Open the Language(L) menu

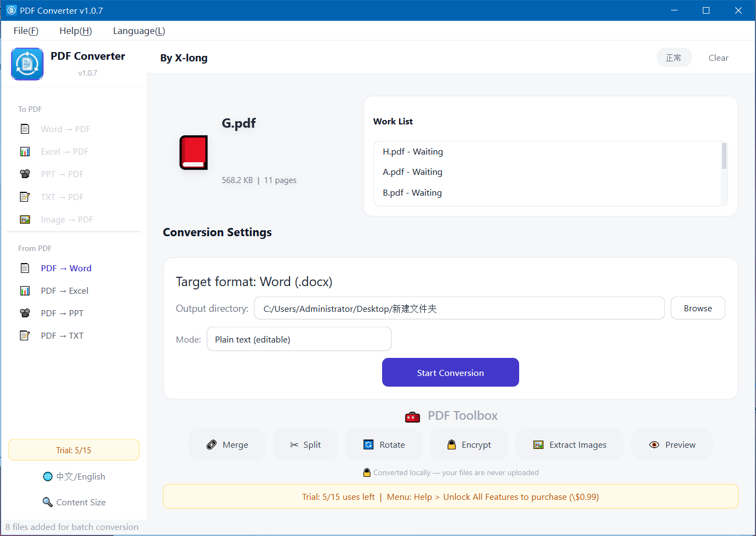(139, 31)
